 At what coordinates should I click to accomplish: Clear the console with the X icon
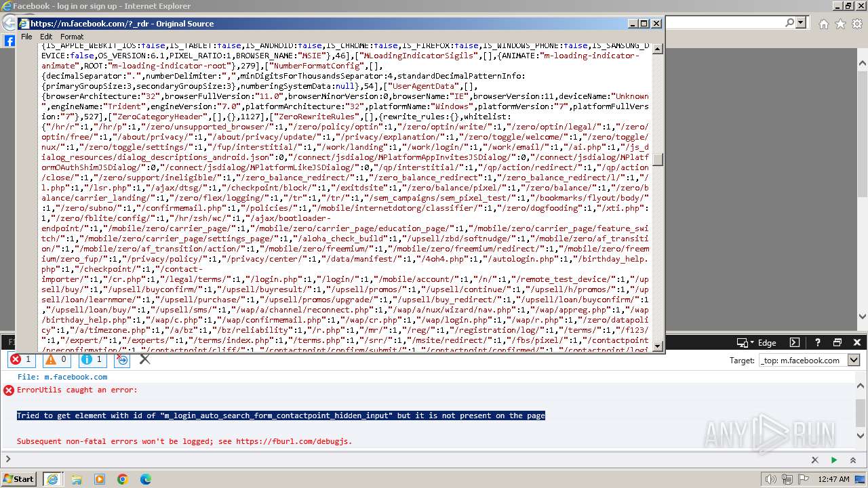[x=144, y=359]
